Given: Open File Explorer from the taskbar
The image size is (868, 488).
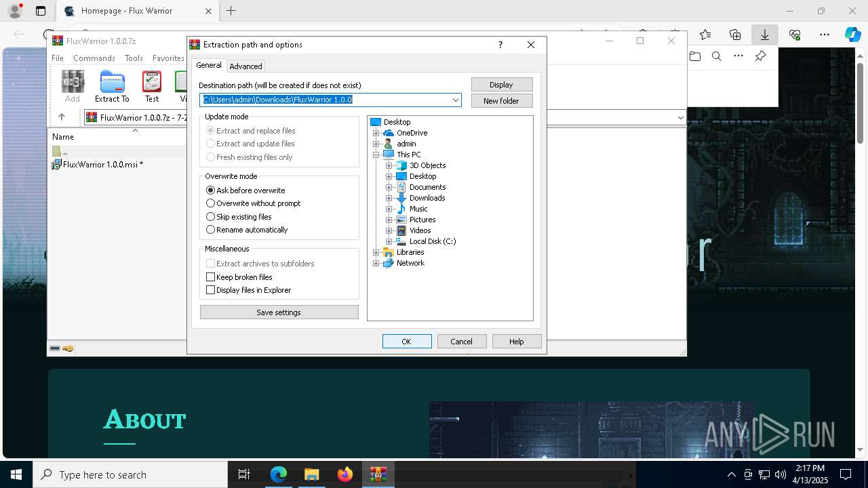Looking at the screenshot, I should pyautogui.click(x=311, y=474).
